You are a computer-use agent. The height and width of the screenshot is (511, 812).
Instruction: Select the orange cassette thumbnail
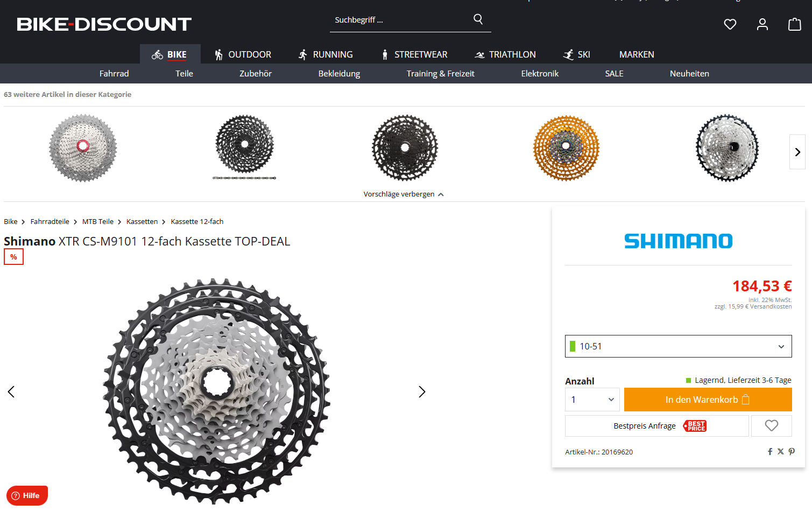(566, 148)
